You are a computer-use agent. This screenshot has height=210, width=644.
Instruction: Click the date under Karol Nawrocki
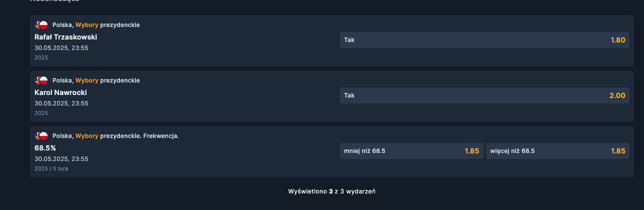61,103
